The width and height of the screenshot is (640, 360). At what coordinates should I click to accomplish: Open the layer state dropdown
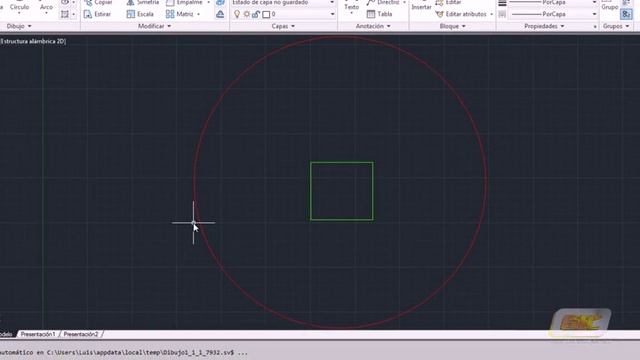point(332,2)
